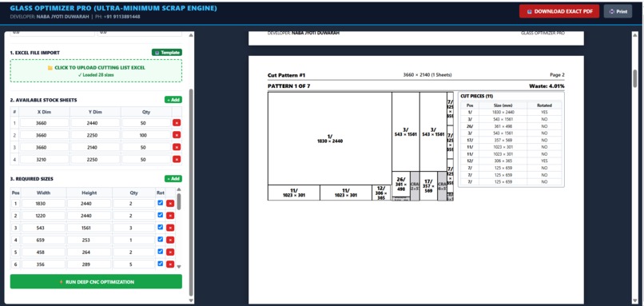Select piece 26/ 361 × 498 in pattern

(401, 184)
